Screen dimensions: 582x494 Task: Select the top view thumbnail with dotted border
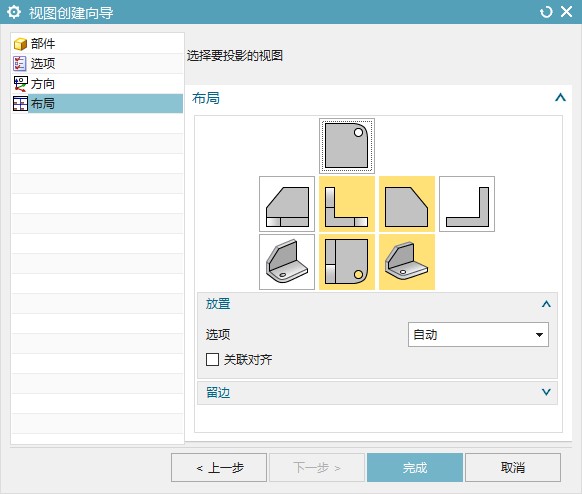(x=347, y=146)
